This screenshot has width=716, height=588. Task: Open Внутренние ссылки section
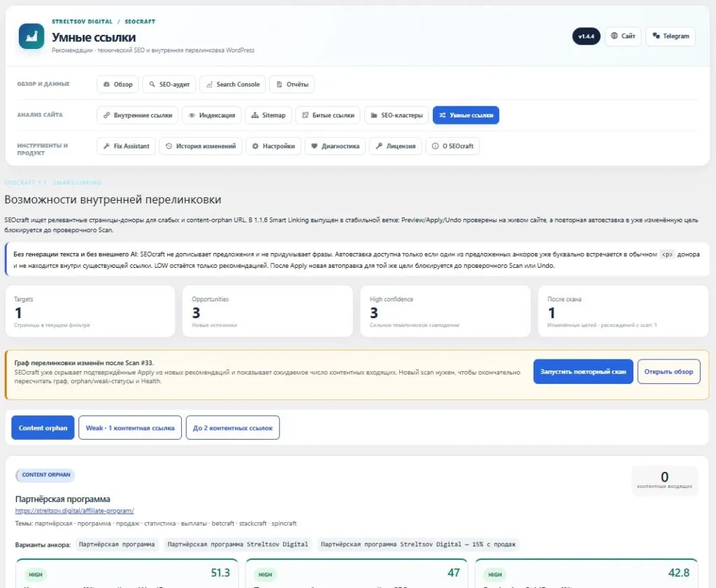point(138,115)
